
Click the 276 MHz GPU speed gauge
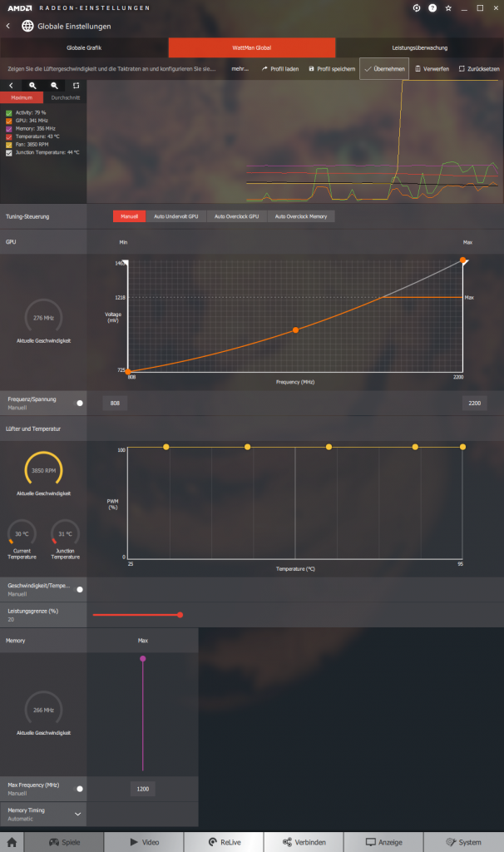click(43, 315)
